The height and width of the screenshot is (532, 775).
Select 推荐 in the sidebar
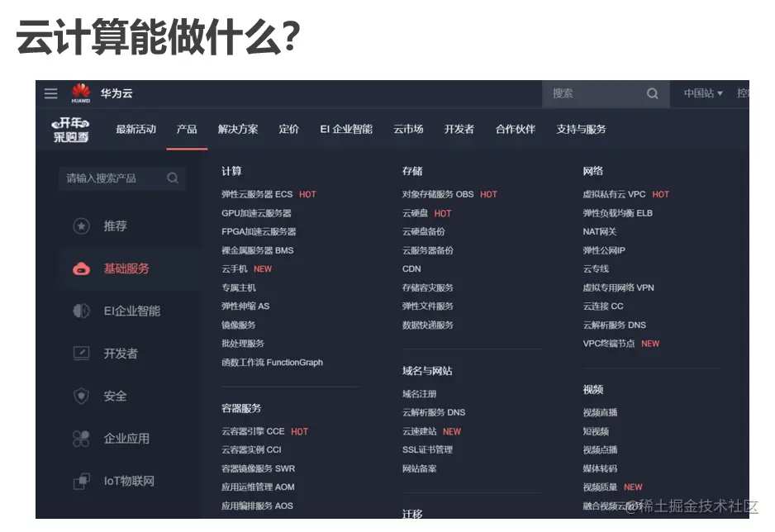point(115,226)
